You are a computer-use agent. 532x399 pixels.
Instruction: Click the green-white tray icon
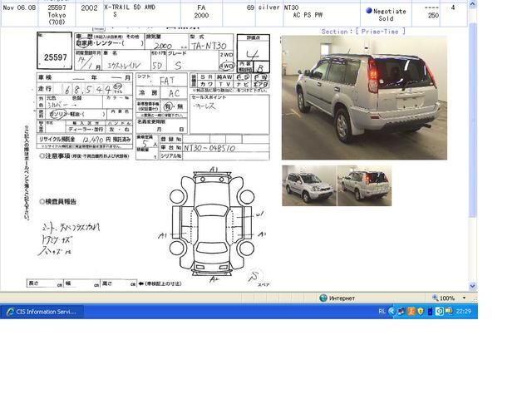click(x=440, y=311)
